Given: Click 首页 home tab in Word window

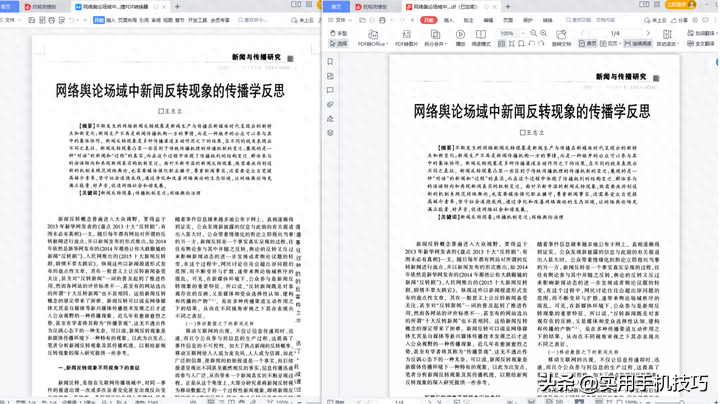Looking at the screenshot, I should [8, 7].
